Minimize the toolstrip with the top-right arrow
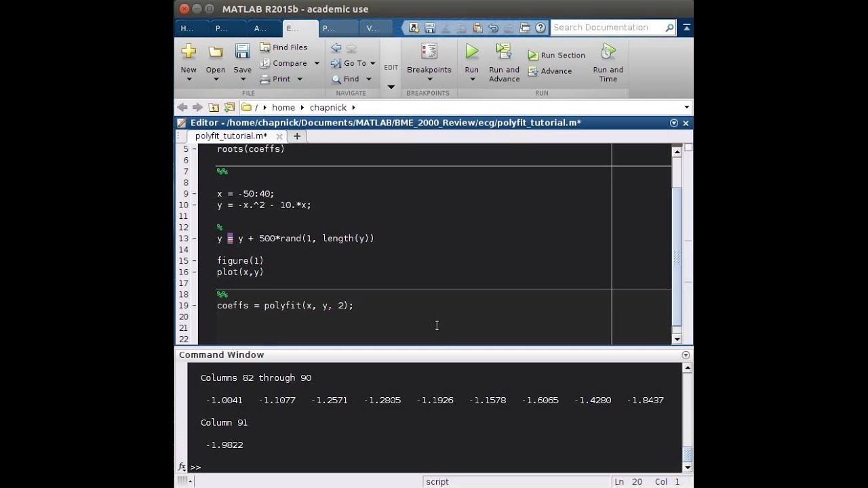This screenshot has height=488, width=868. tap(686, 28)
